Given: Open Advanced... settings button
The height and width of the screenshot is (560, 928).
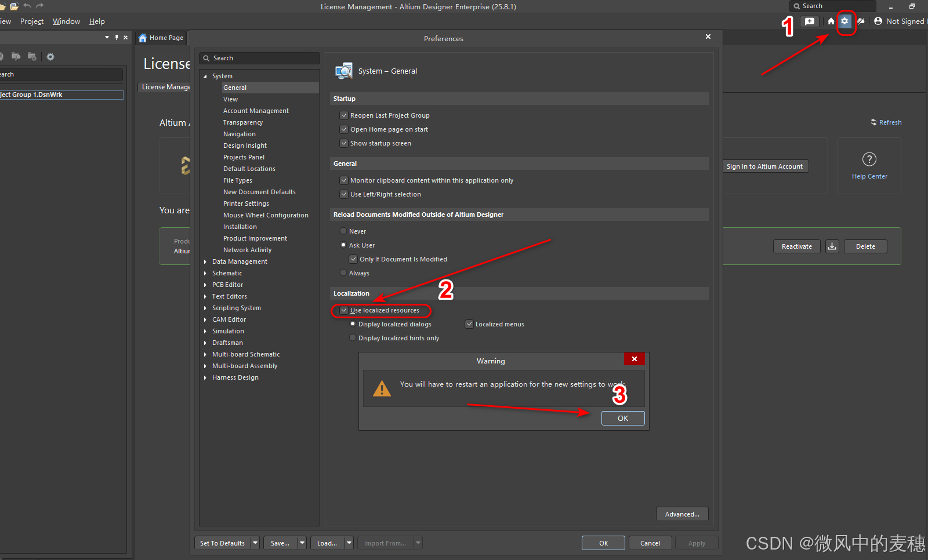Looking at the screenshot, I should pos(682,514).
